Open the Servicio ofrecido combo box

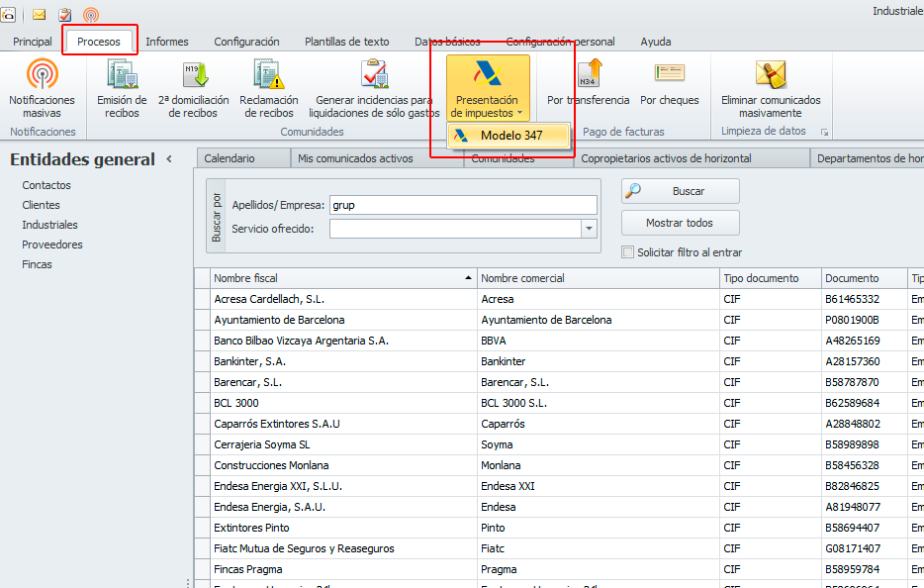(x=589, y=229)
